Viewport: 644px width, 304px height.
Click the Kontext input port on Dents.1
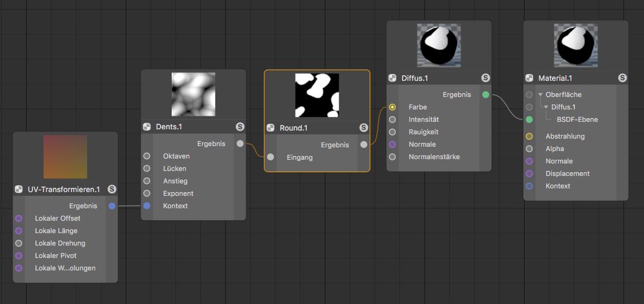click(147, 206)
